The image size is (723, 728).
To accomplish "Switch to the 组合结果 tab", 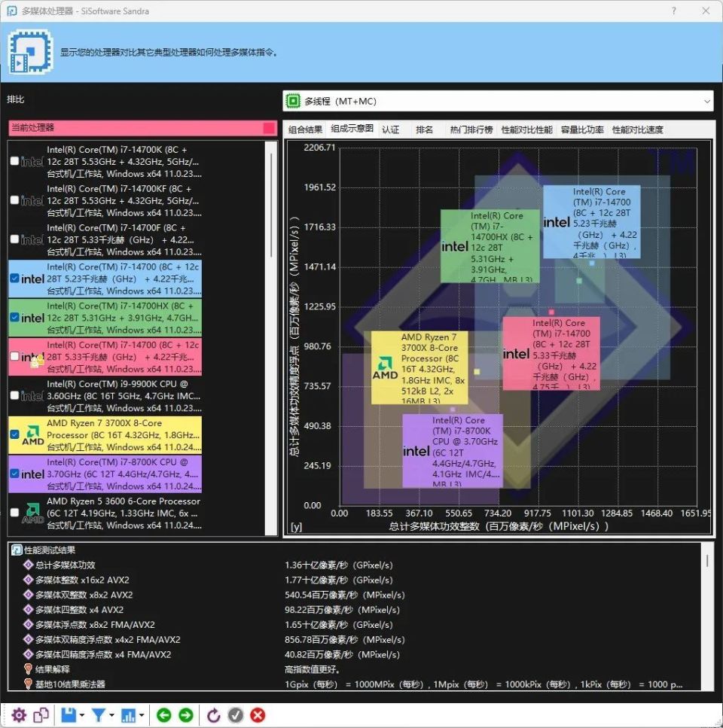I will point(306,129).
